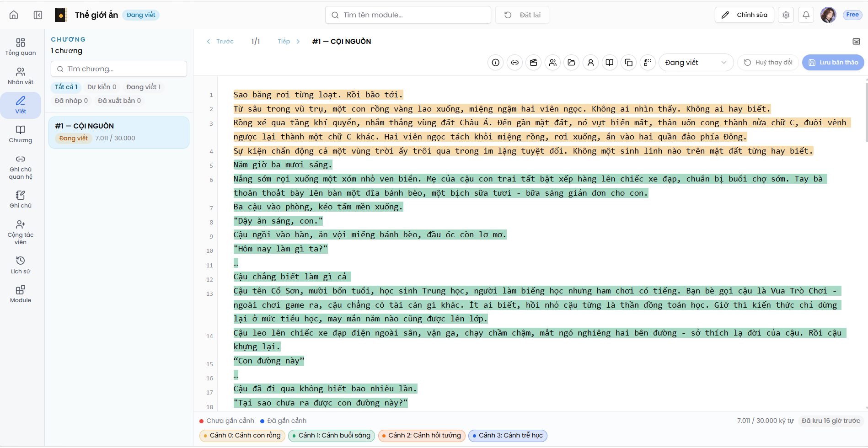The height and width of the screenshot is (448, 868).
Task: Click the Thế giới ẩn book cover icon
Action: [x=61, y=15]
